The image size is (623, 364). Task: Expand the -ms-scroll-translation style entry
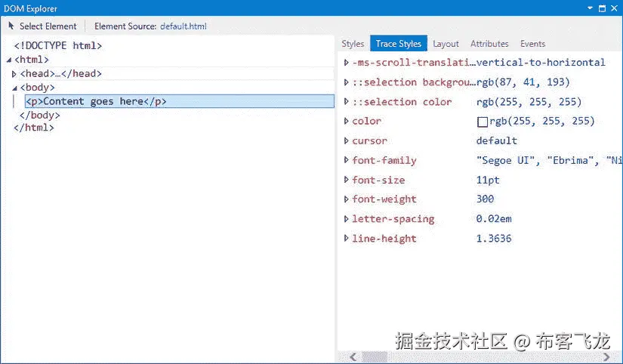346,63
